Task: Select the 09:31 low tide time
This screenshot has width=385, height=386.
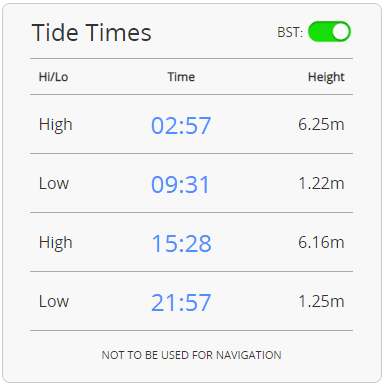Action: coord(180,184)
